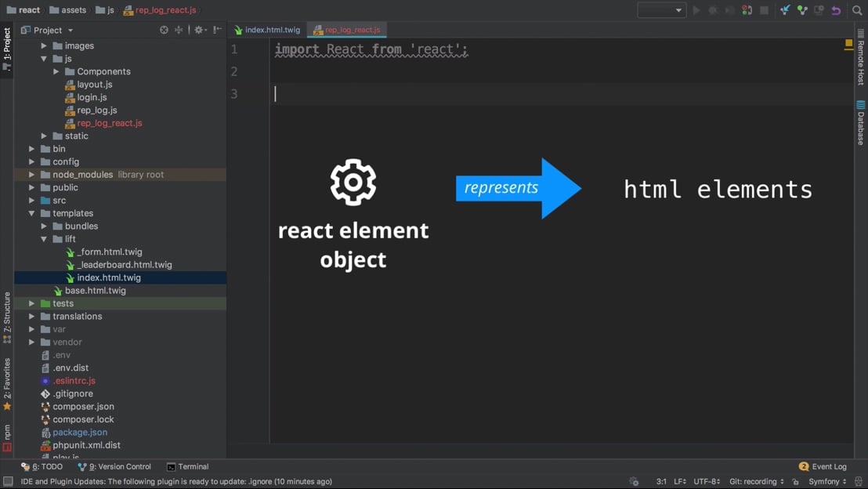Open the Event Log
This screenshot has width=868, height=489.
coord(823,466)
